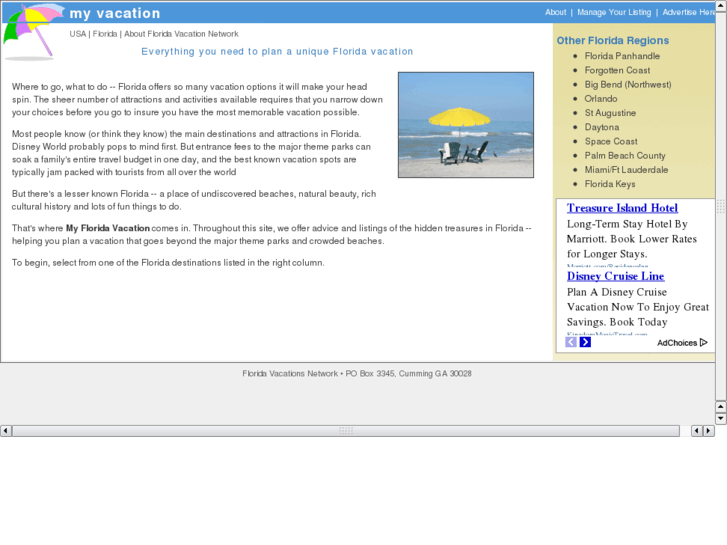Viewport: 727px width, 545px height.
Task: Click the rightmost horizontal scrollbar right arrow
Action: click(x=708, y=431)
